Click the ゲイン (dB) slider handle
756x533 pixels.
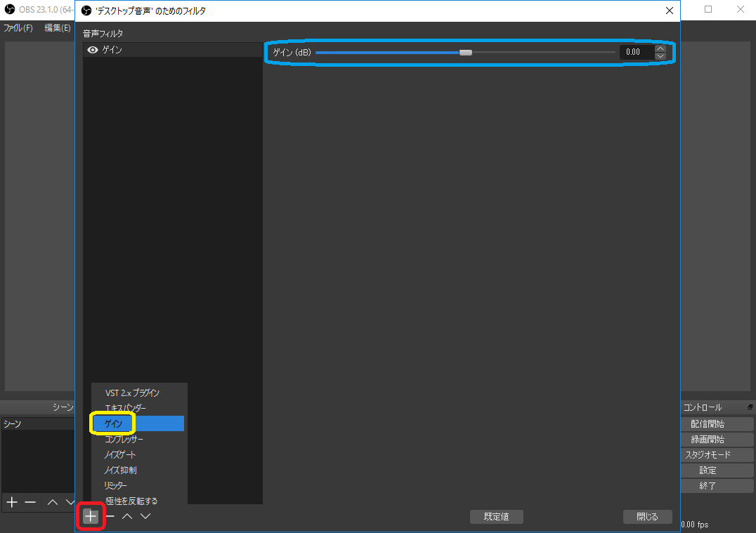click(x=465, y=52)
